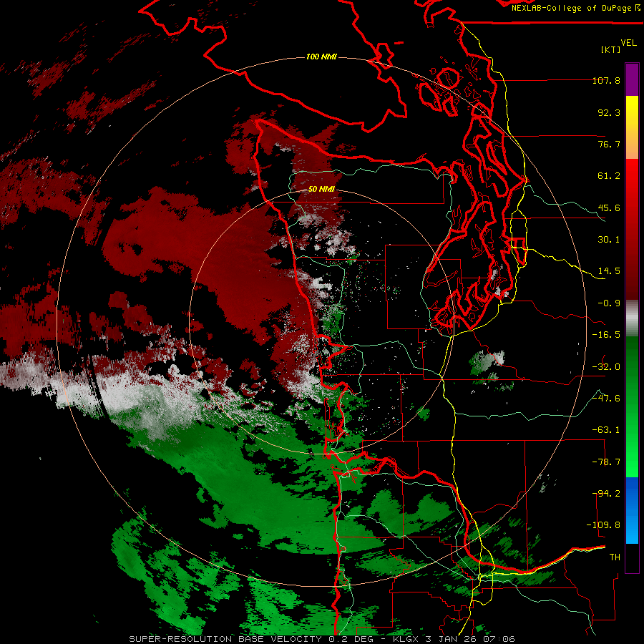The width and height of the screenshot is (644, 644).
Task: Click the -47.6 velocity scale value
Action: pyautogui.click(x=606, y=399)
